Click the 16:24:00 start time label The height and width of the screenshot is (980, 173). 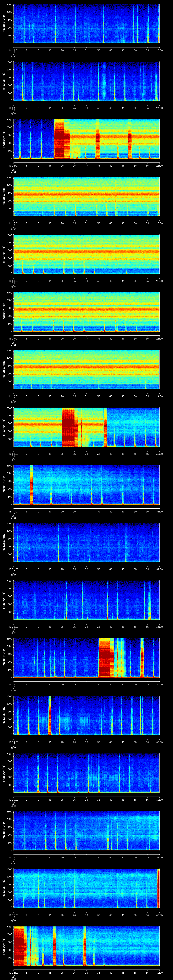[13, 166]
